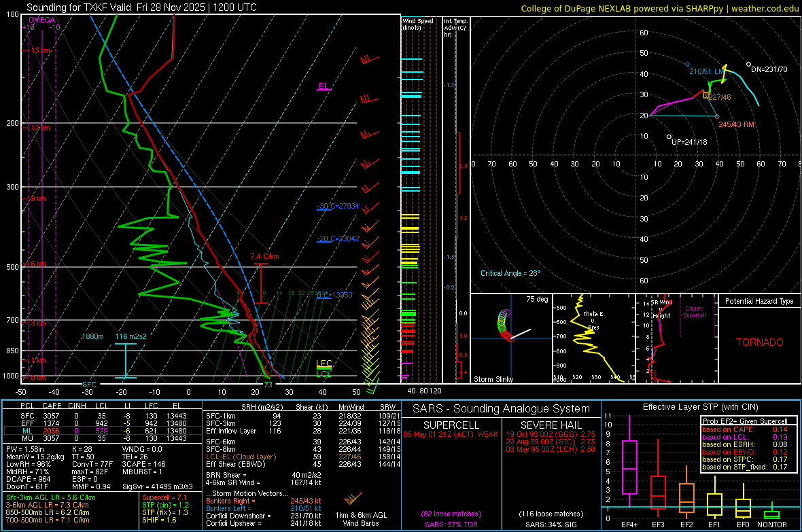Click the Sfc-3km AGL LR = 5.6 C/km line
Image resolution: width=802 pixels, height=532 pixels.
click(51, 497)
